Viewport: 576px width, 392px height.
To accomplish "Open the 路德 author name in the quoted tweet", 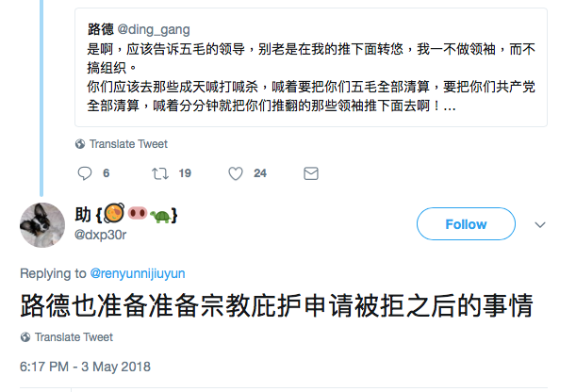I will [x=99, y=28].
